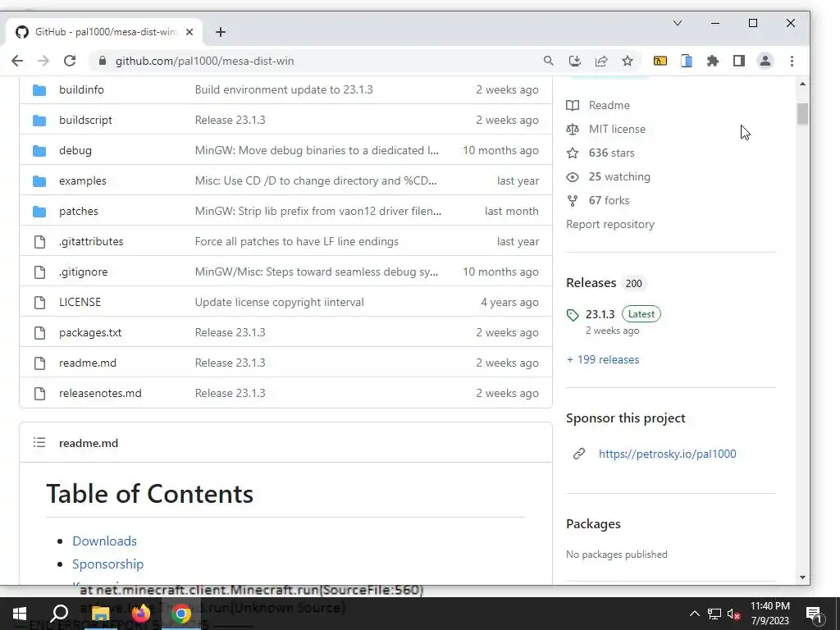Open the .gitignore file
Viewport: 840px width, 630px height.
click(x=84, y=272)
